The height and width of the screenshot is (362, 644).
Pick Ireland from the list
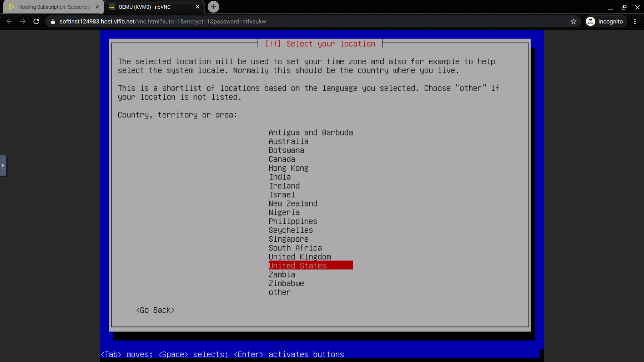coord(284,186)
